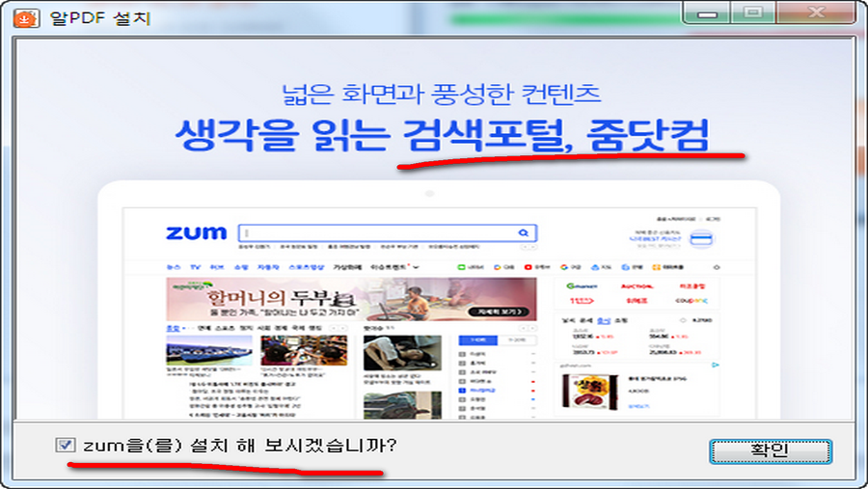
Task: Minimize the 알PDF 설치 window
Action: click(707, 13)
